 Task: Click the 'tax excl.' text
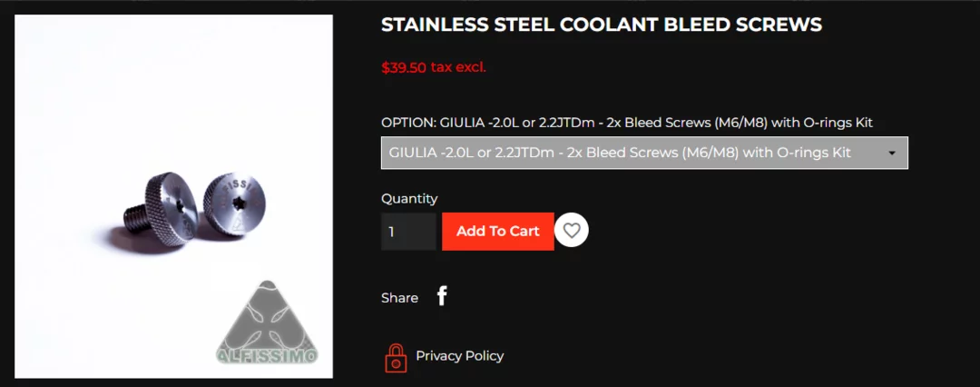458,67
